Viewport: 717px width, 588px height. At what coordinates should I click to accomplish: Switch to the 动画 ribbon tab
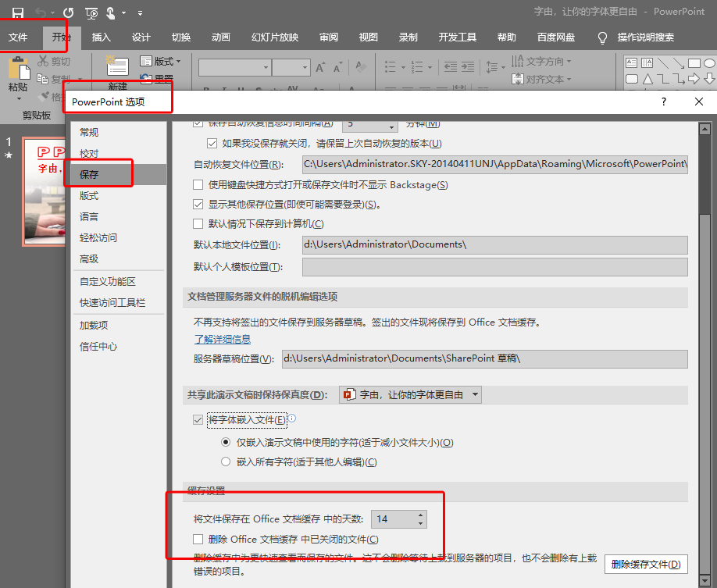click(221, 37)
